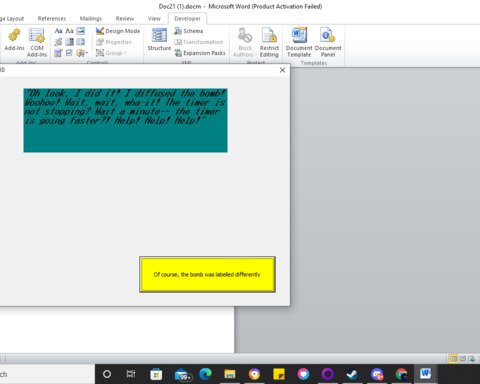Click the Cortana circle on taskbar

107,374
